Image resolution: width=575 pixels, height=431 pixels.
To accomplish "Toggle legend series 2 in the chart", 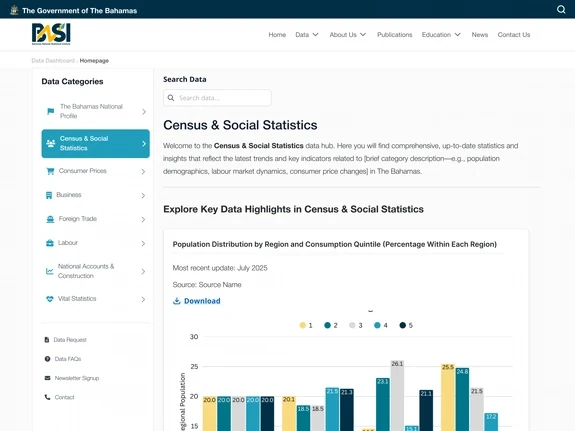I will coord(331,325).
